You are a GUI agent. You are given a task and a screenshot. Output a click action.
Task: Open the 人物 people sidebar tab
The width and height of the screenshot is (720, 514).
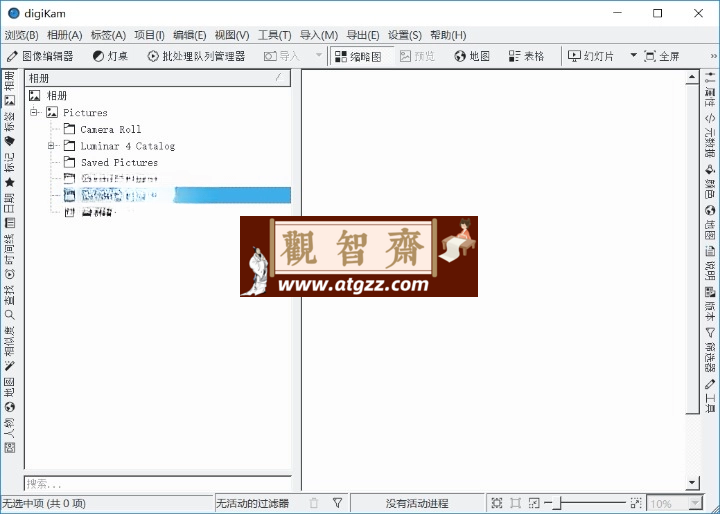[x=9, y=435]
